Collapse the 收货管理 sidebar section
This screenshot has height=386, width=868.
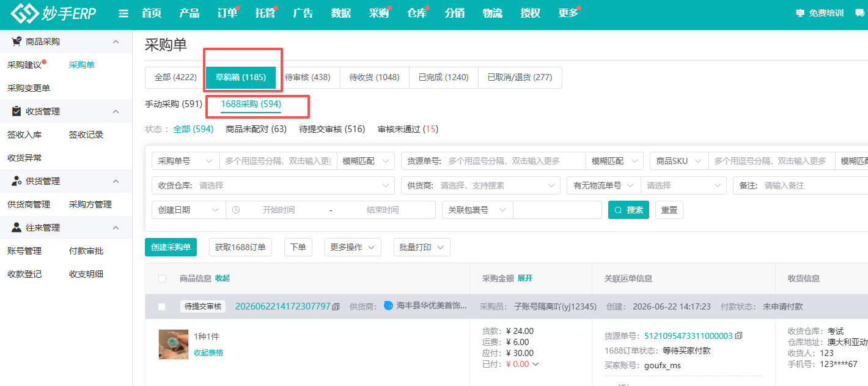tap(116, 111)
